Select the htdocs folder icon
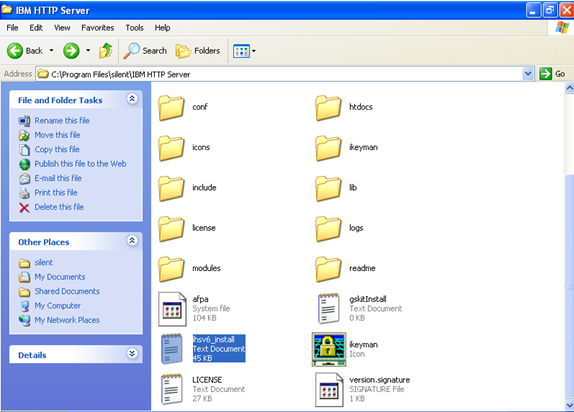The image size is (574, 412). pos(328,108)
